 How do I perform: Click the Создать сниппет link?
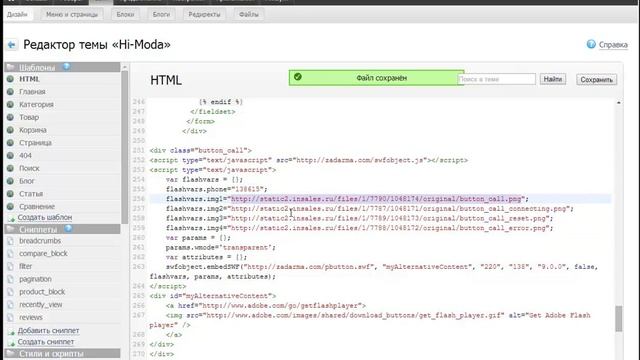pyautogui.click(x=46, y=342)
